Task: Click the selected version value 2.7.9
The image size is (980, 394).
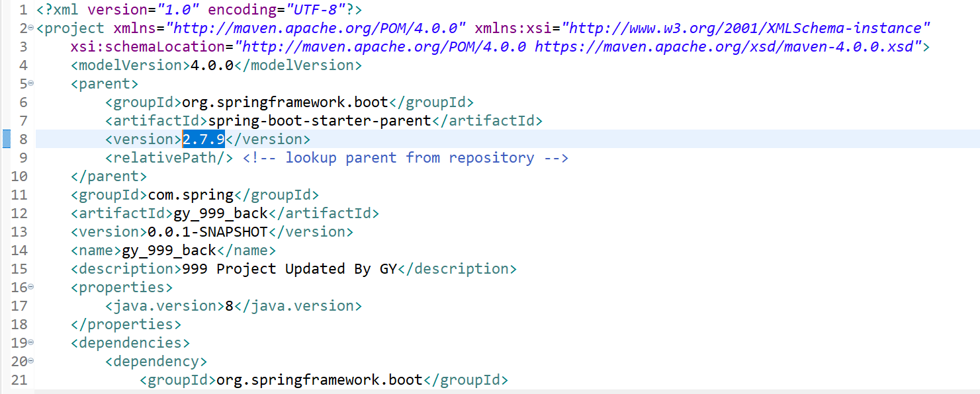Action: tap(203, 139)
